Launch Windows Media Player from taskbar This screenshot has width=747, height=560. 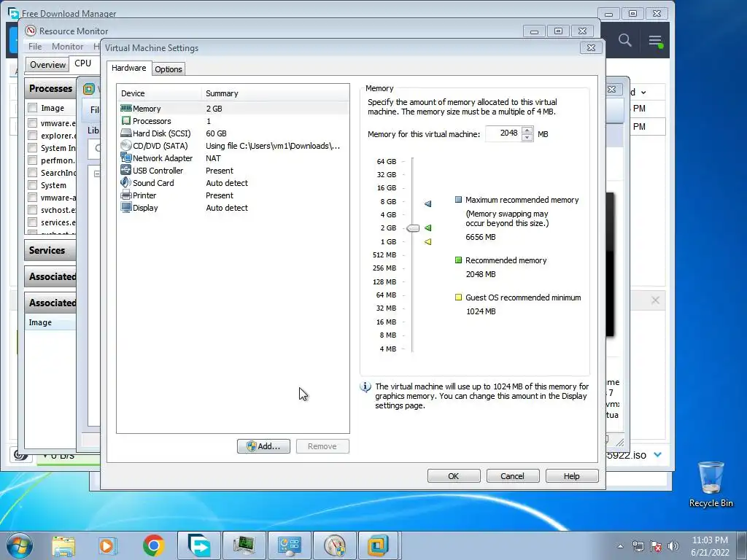point(108,545)
